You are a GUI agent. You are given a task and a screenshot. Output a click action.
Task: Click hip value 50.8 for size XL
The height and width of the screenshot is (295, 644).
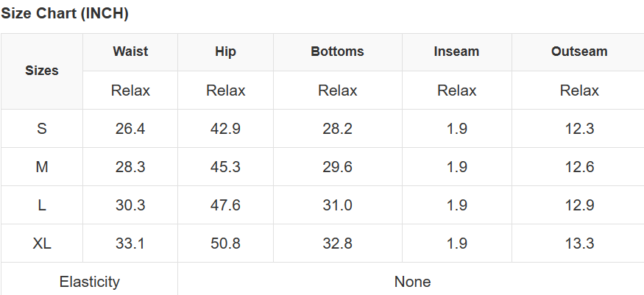(x=225, y=244)
